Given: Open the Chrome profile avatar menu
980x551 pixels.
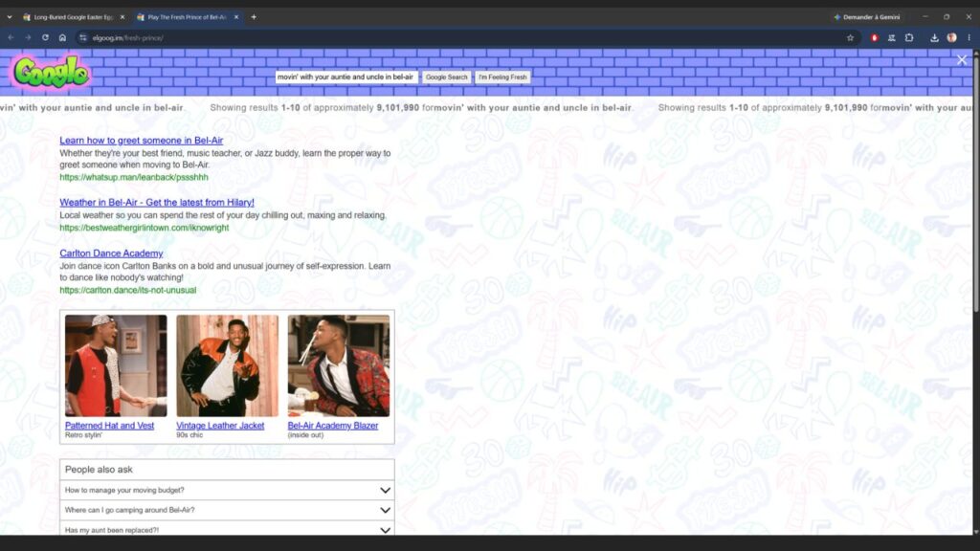Looking at the screenshot, I should click(x=952, y=37).
